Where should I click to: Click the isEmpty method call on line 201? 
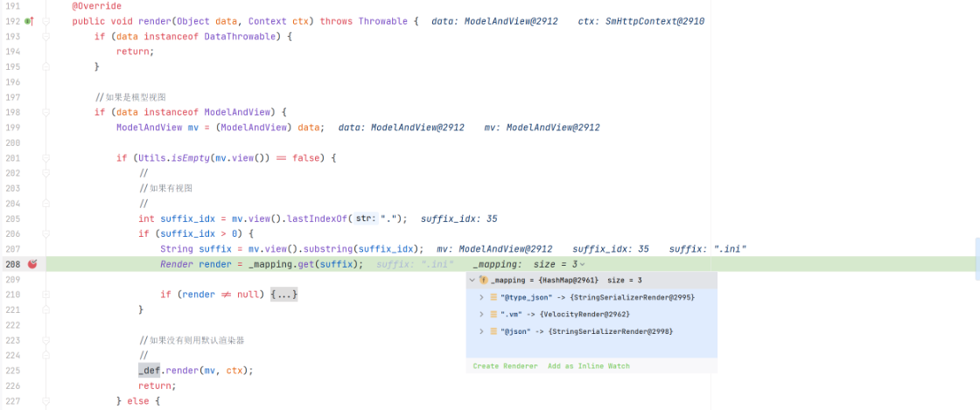[190, 158]
